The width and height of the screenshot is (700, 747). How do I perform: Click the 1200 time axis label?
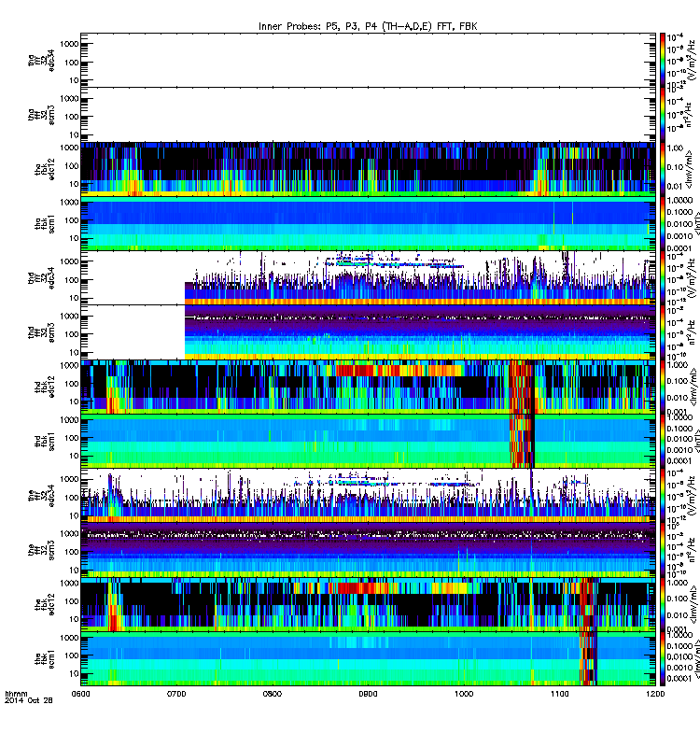click(656, 694)
